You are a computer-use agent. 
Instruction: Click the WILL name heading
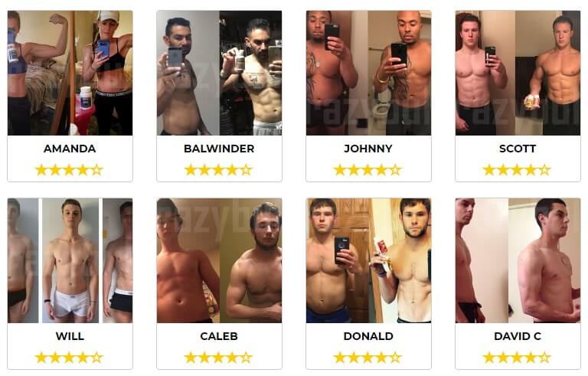[x=70, y=336]
